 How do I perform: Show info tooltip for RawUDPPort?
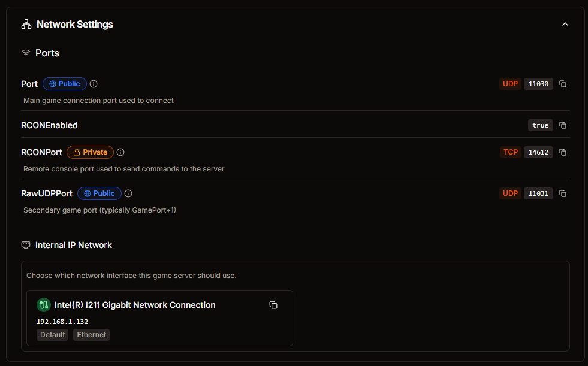click(128, 193)
